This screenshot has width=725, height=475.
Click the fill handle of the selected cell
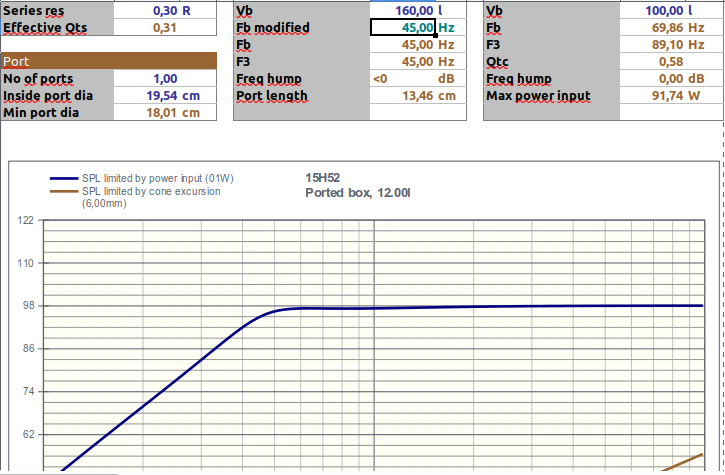pos(435,35)
